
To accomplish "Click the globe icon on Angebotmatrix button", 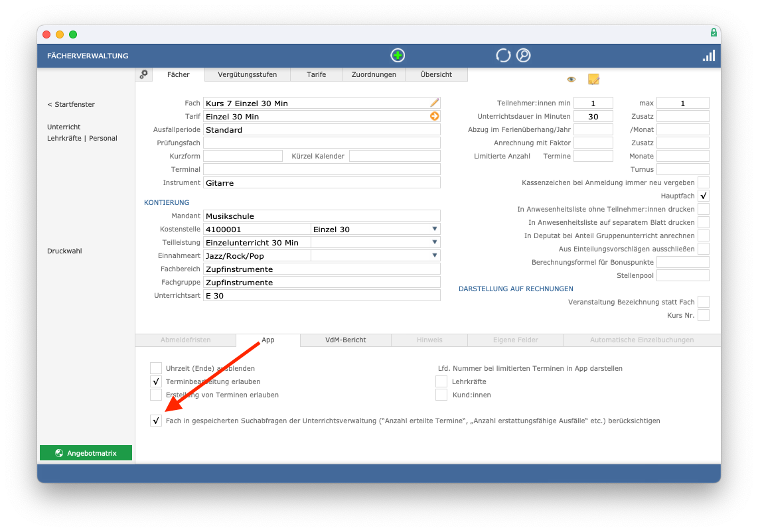I will (x=59, y=453).
